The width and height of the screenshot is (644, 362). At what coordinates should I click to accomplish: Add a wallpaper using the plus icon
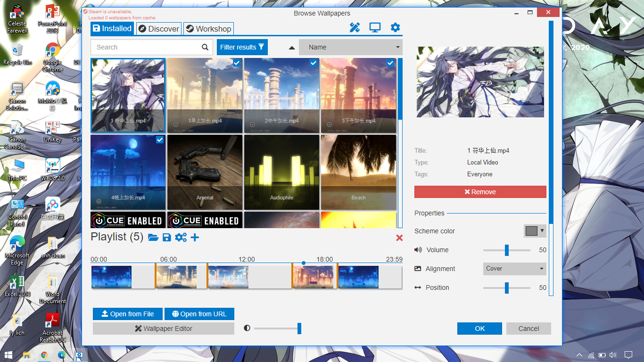click(x=195, y=238)
